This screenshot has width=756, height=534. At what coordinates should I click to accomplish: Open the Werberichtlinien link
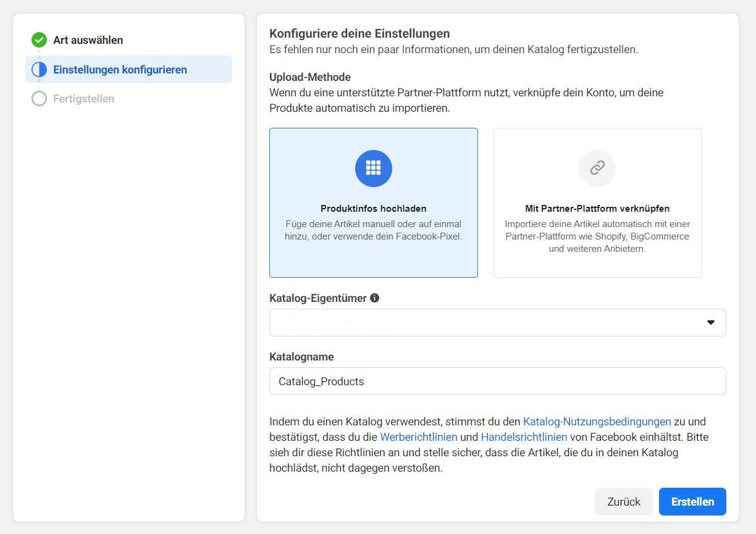click(418, 437)
